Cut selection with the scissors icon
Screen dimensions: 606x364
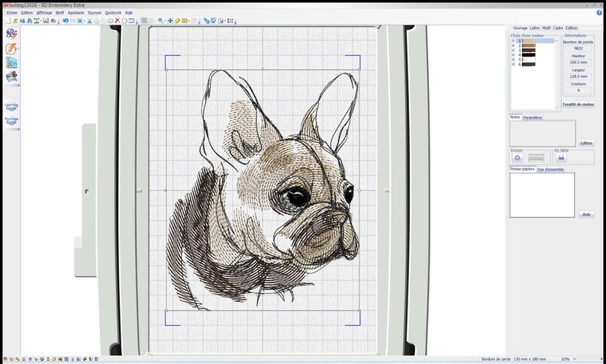pyautogui.click(x=89, y=21)
